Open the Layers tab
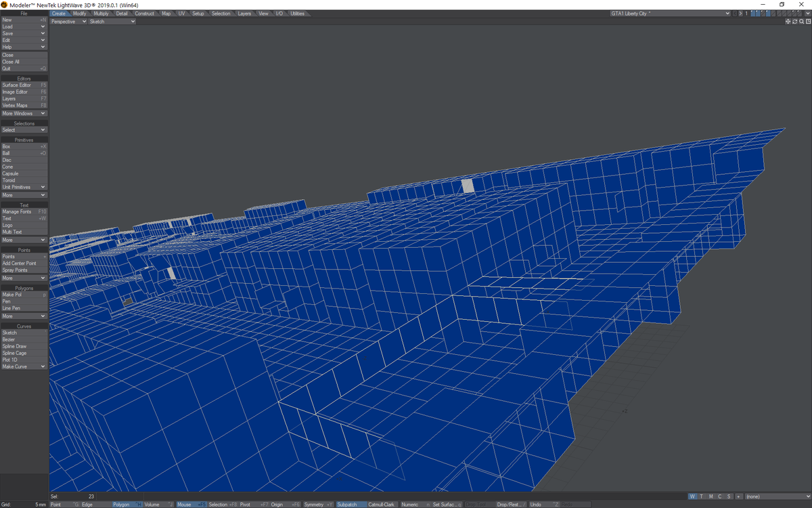 tap(244, 14)
